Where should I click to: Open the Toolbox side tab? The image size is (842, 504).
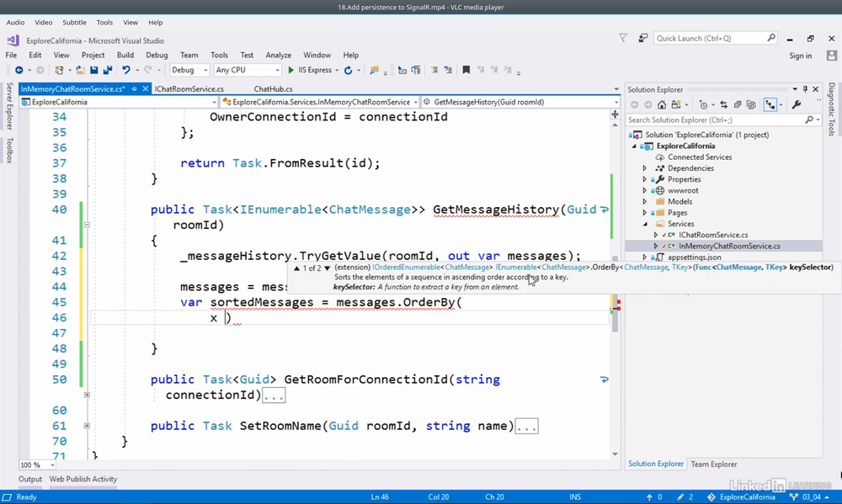[9, 150]
